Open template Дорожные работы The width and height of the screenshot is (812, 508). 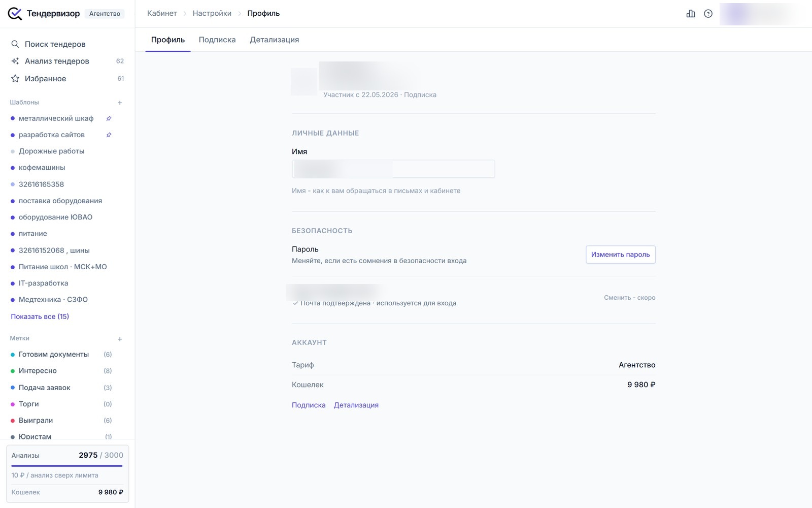[52, 151]
